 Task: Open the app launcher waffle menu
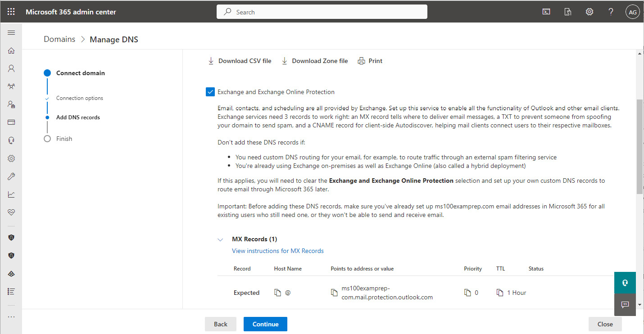(11, 12)
